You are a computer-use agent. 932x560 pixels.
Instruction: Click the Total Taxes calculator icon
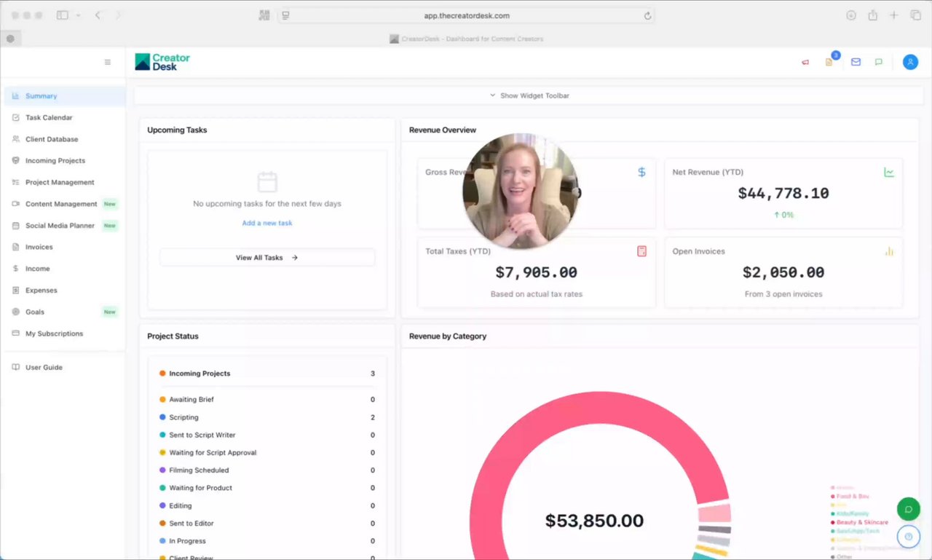click(x=641, y=251)
